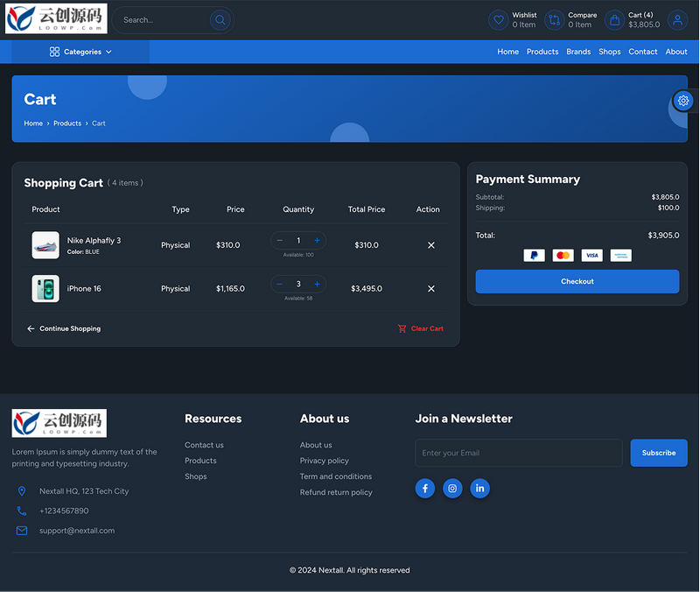
Task: Open Brands in the nav bar
Action: coord(578,52)
